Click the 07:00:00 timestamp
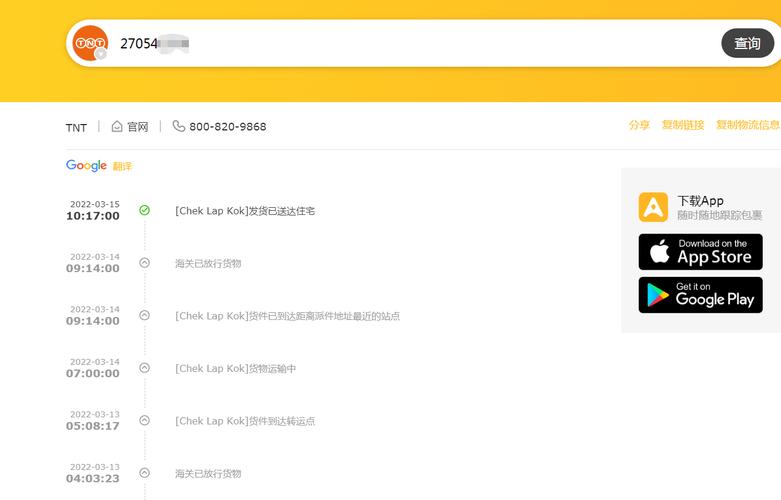The width and height of the screenshot is (781, 500). pos(93,374)
